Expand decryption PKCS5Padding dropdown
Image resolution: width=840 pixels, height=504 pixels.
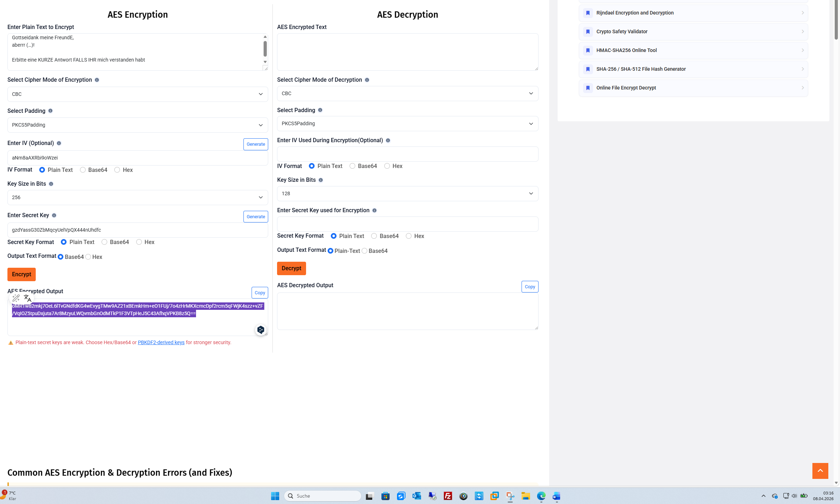tap(407, 124)
